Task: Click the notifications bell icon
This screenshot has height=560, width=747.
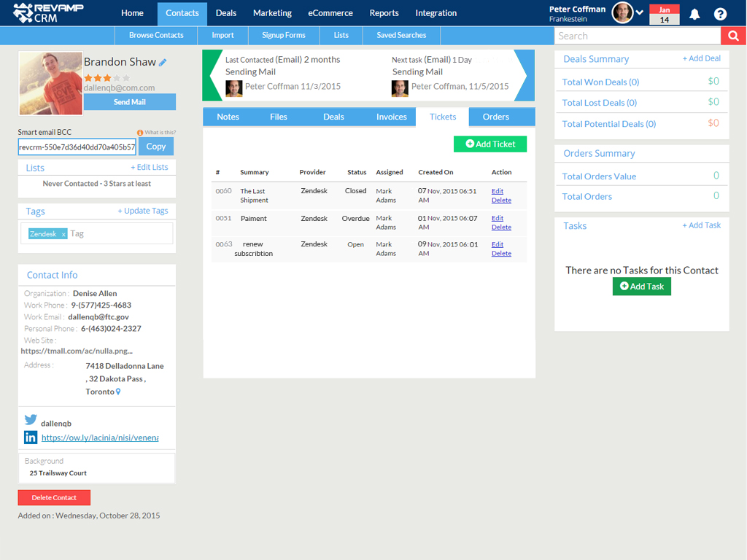Action: point(694,14)
